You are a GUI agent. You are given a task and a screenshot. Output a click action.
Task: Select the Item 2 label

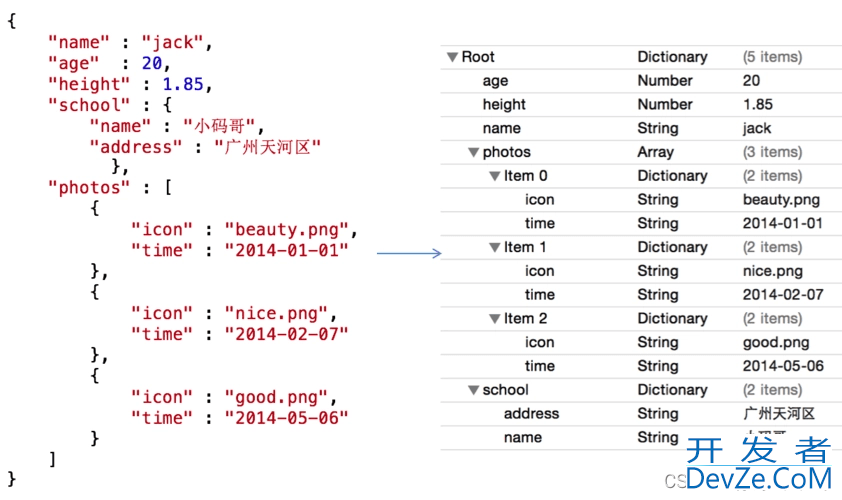tap(525, 318)
